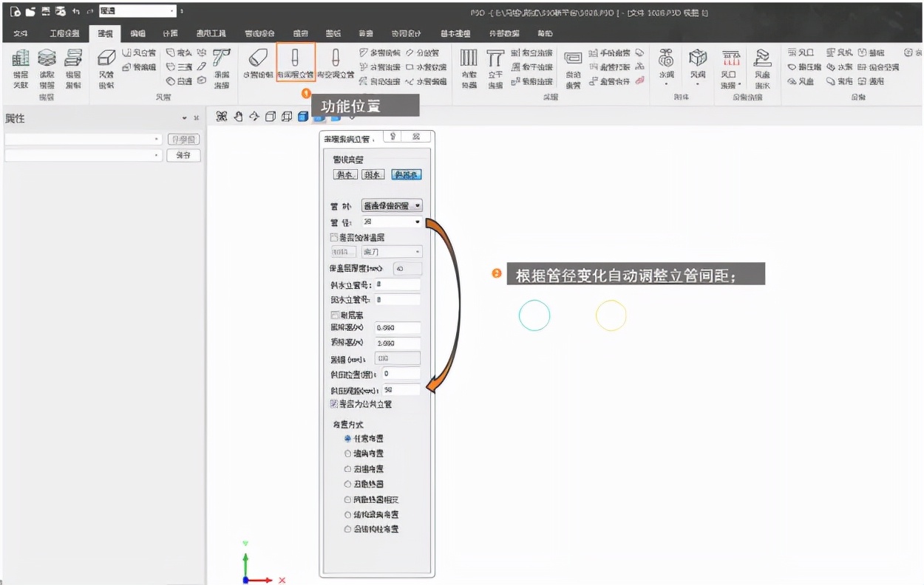Click the 3D box icon in view toolbar
Image resolution: width=924 pixels, height=585 pixels.
pos(271,116)
